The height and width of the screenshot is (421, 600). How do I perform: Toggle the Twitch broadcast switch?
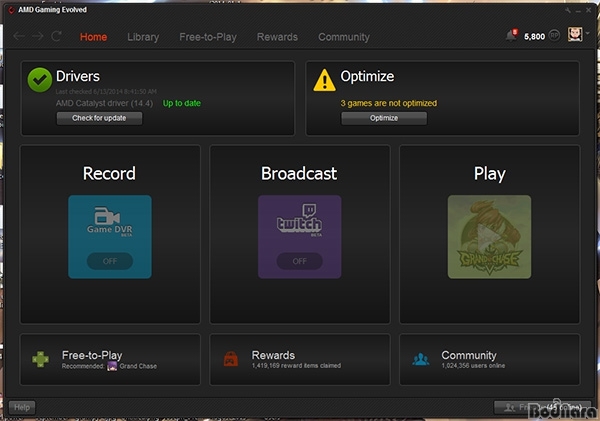tap(299, 261)
